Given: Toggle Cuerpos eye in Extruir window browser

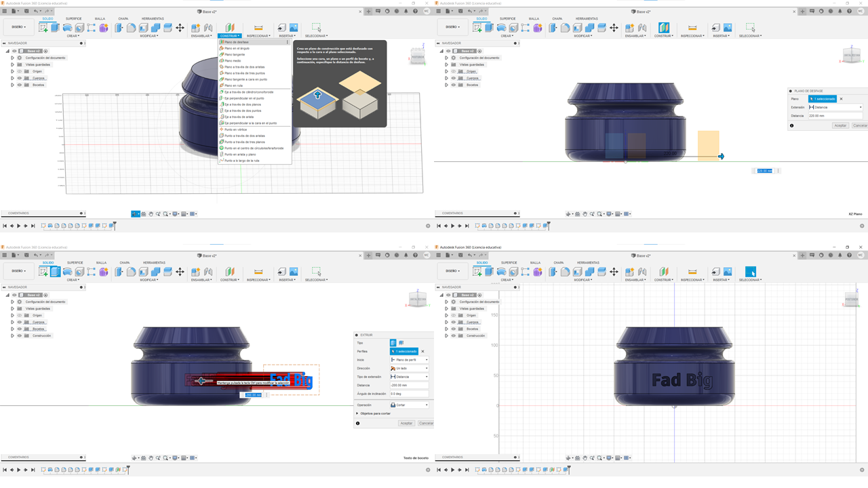Looking at the screenshot, I should coord(19,322).
